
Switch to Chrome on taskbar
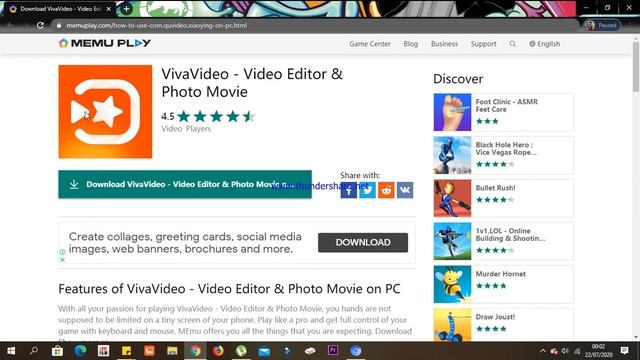click(x=196, y=351)
